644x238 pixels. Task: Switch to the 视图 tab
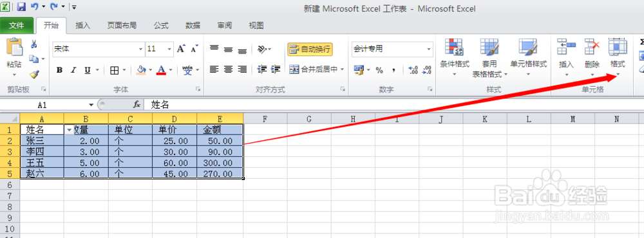click(x=256, y=26)
